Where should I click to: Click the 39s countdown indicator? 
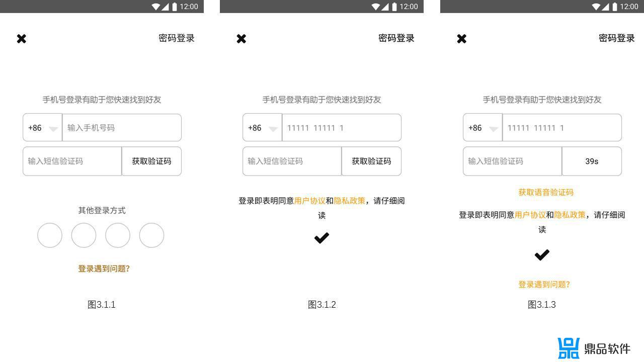click(592, 161)
